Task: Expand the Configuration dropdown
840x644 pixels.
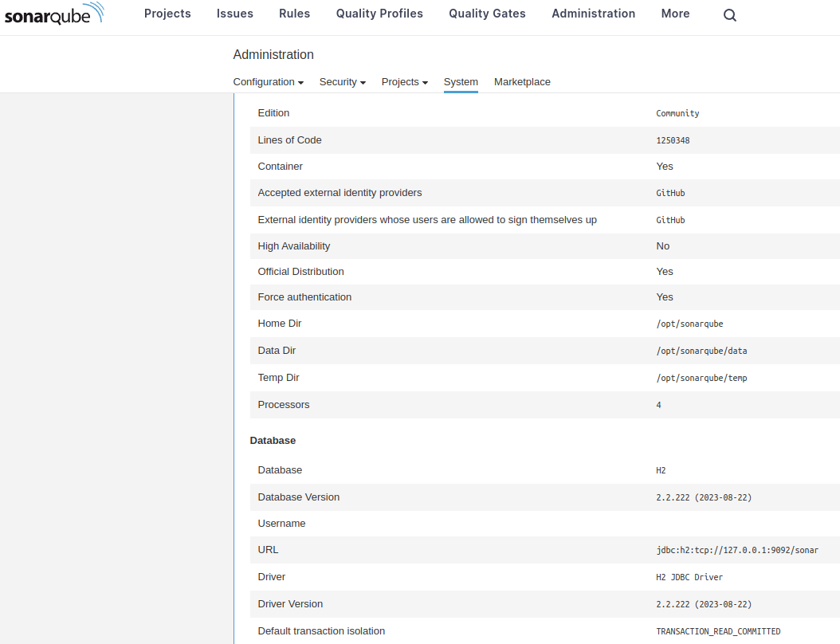Action: (x=268, y=81)
